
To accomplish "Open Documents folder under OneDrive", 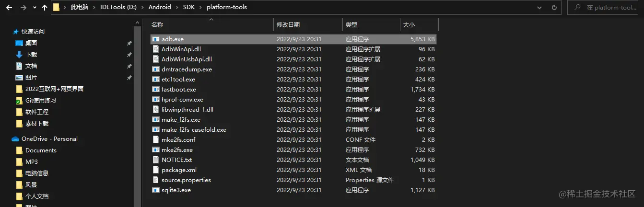I will pos(41,150).
